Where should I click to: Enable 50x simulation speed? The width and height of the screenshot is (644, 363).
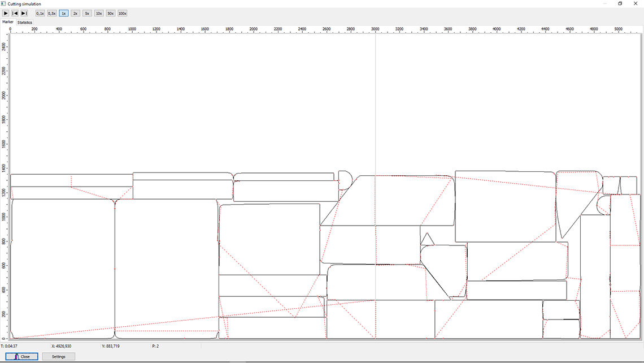(x=111, y=13)
